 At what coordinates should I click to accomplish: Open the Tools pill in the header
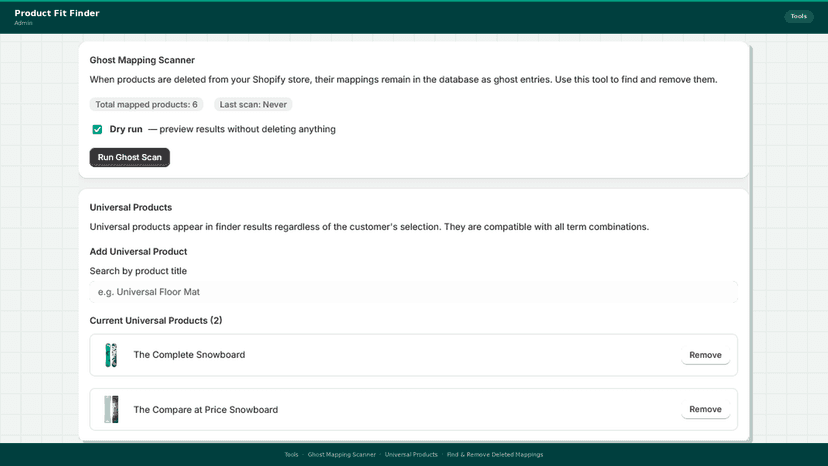pos(798,16)
